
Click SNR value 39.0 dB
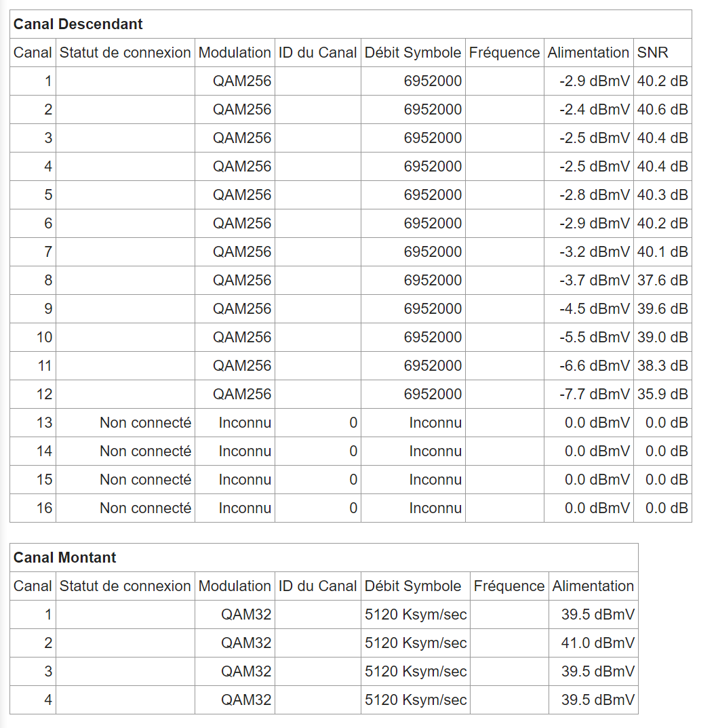[x=662, y=337]
